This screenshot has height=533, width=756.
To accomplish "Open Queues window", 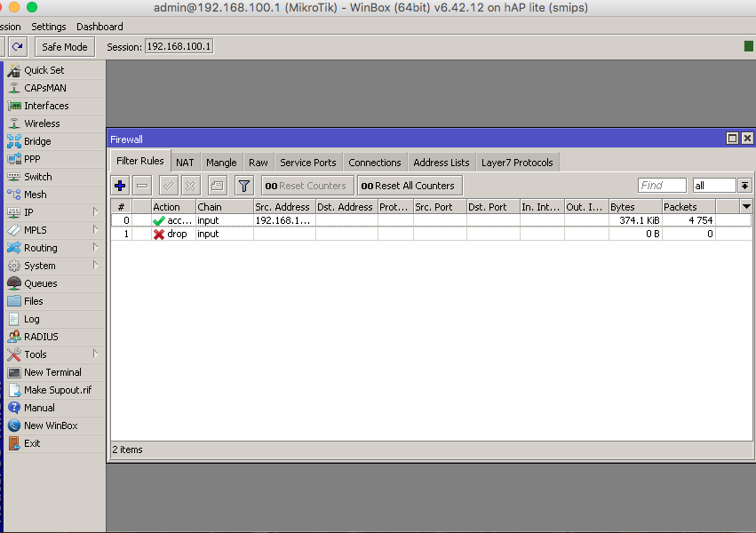I will 55,283.
